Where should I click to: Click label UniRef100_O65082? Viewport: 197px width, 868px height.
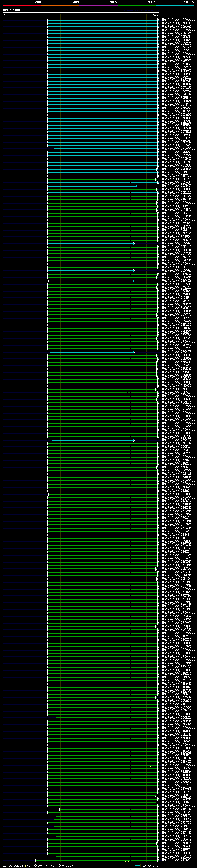177,135
